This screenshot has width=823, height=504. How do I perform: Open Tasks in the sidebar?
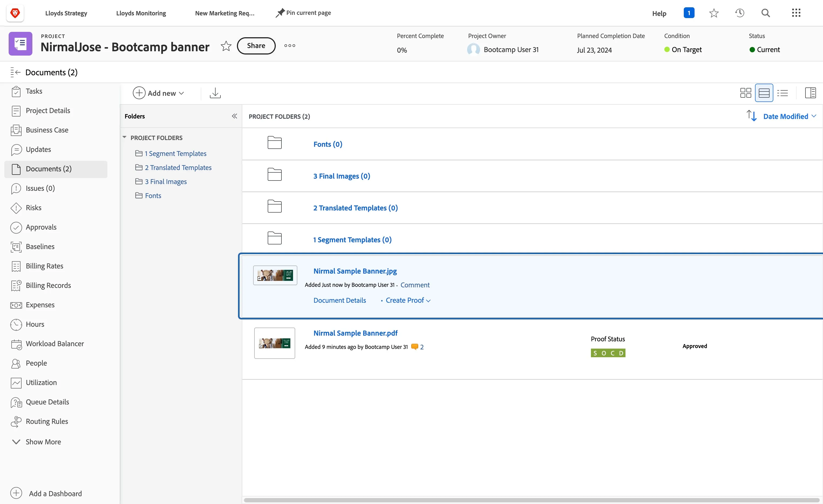(x=34, y=91)
